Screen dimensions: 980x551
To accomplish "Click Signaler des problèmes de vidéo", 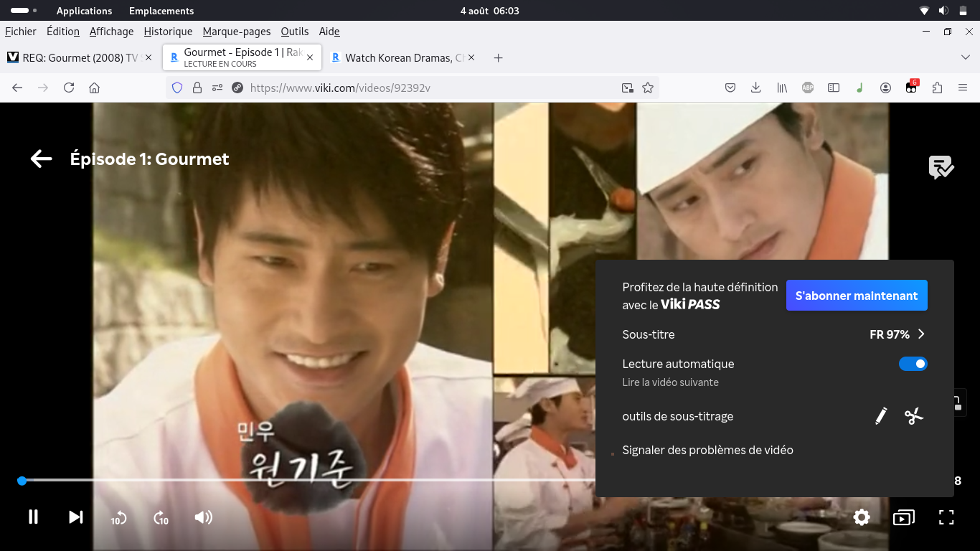I will point(707,451).
